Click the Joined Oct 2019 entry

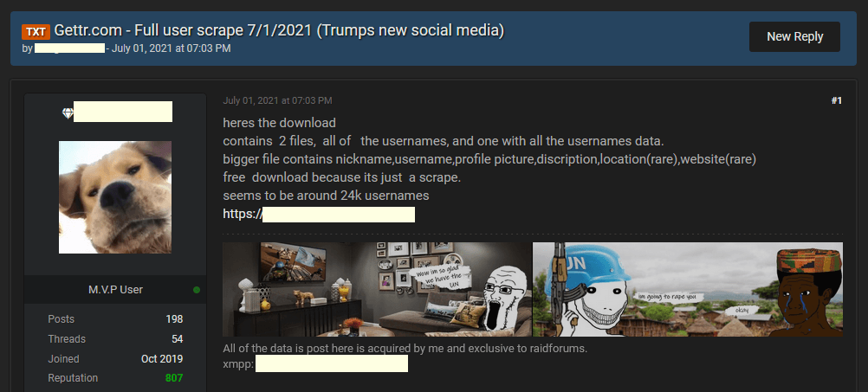[x=115, y=359]
